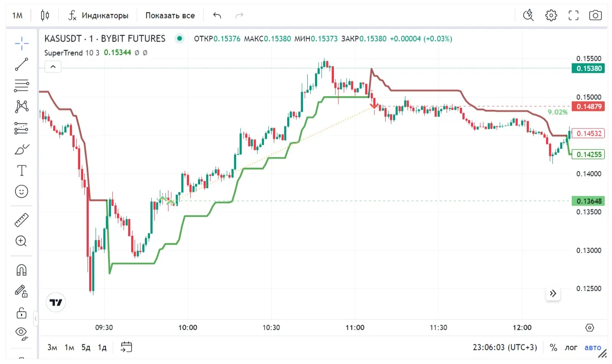This screenshot has width=612, height=364.
Task: Take a chart snapshot with camera icon
Action: click(x=595, y=15)
